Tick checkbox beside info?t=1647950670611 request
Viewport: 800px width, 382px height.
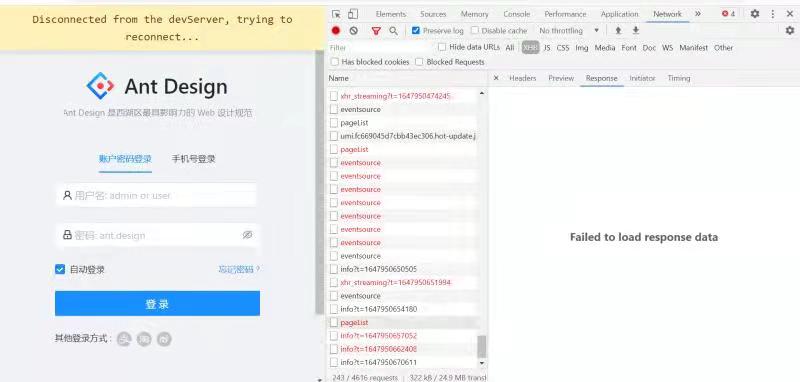[334, 362]
